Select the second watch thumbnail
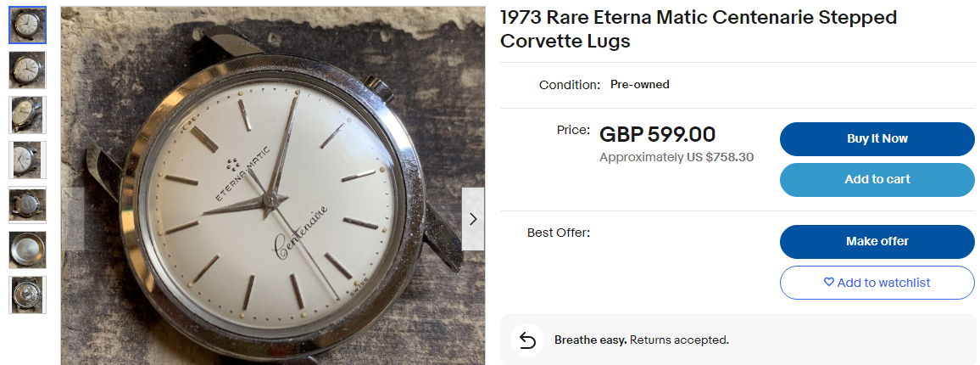Viewport: 980px width, 365px height. pyautogui.click(x=27, y=70)
